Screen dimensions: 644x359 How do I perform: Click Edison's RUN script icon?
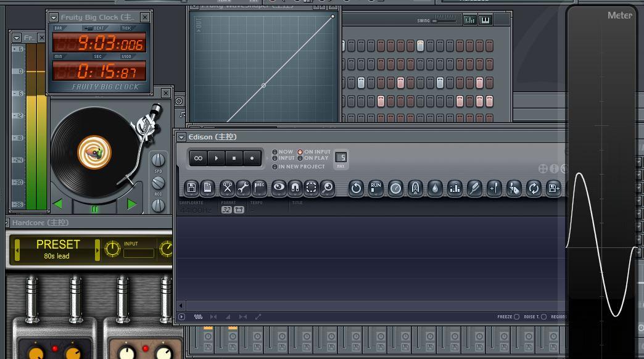pos(376,189)
